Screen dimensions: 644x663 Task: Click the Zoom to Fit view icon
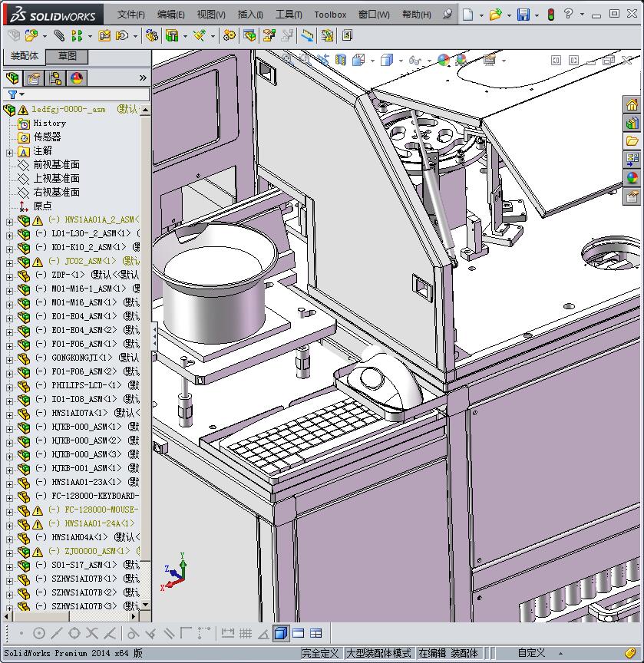(286, 59)
